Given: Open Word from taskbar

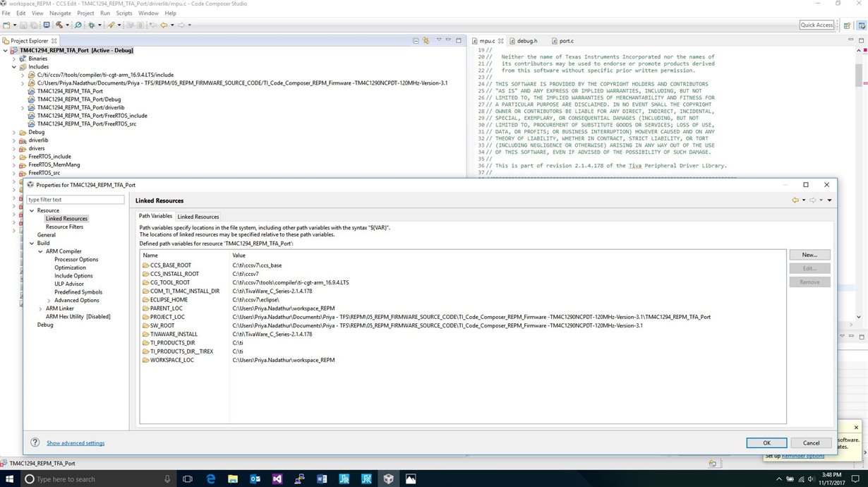Looking at the screenshot, I should click(322, 479).
